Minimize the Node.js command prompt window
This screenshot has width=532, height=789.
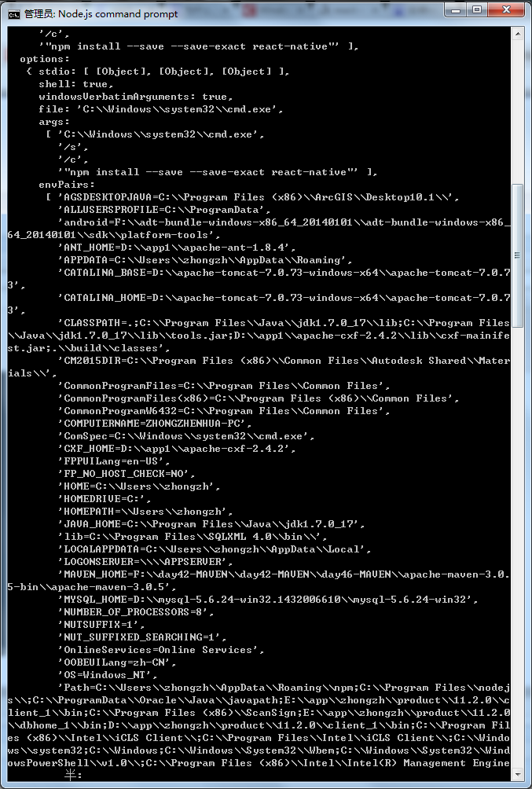pos(456,9)
